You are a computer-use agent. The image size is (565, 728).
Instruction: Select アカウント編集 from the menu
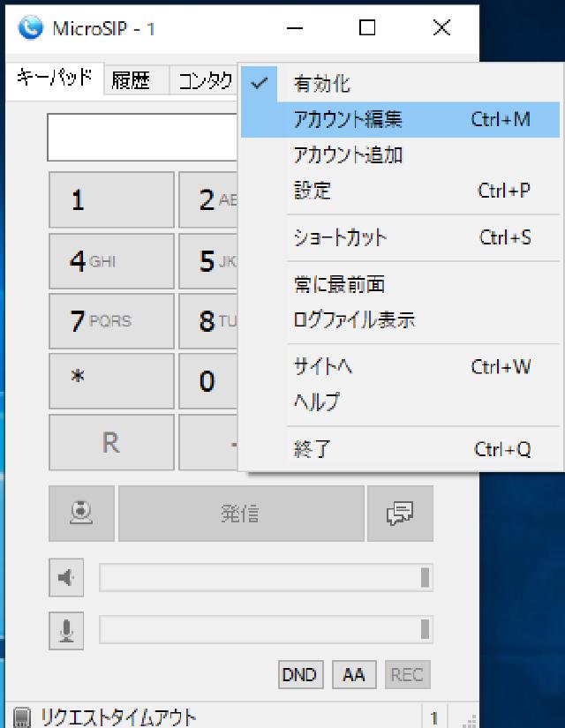point(400,120)
